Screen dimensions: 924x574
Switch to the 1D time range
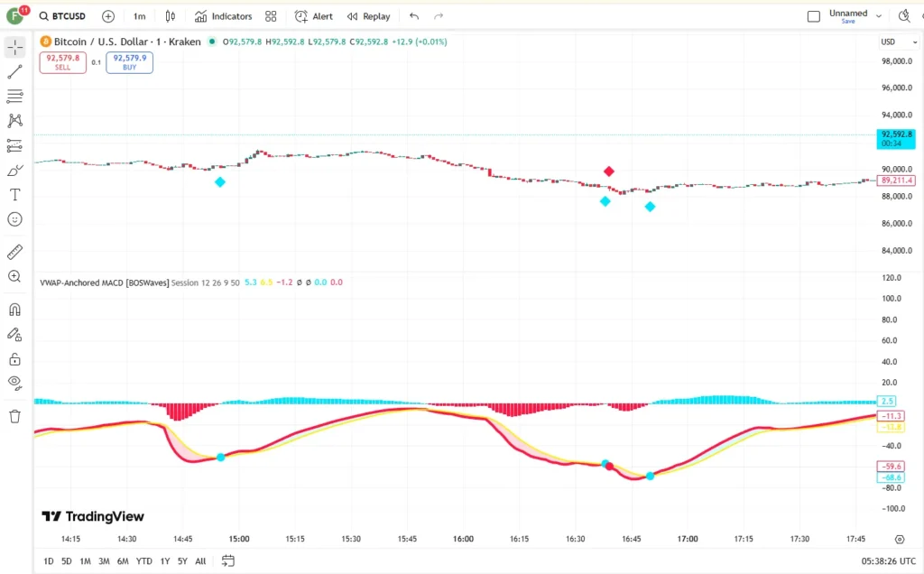tap(49, 560)
